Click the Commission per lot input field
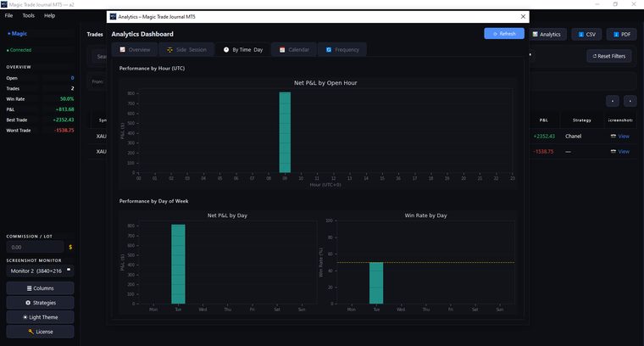 [35, 248]
